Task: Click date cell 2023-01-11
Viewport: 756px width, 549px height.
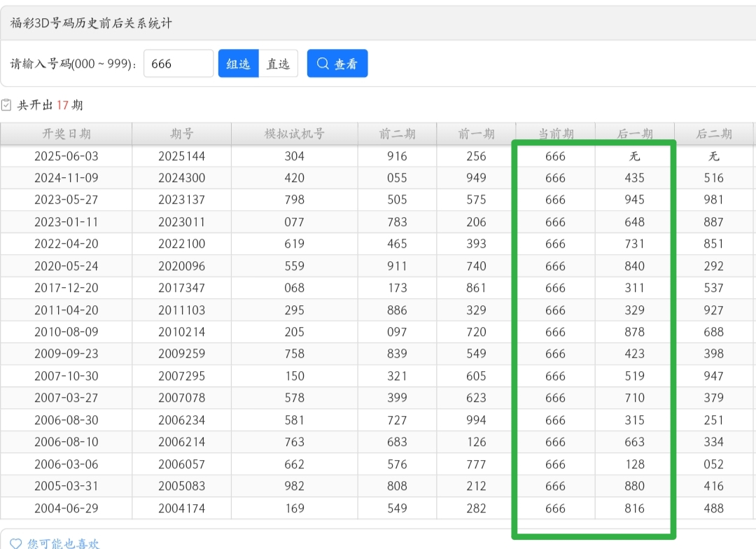Action: tap(66, 222)
